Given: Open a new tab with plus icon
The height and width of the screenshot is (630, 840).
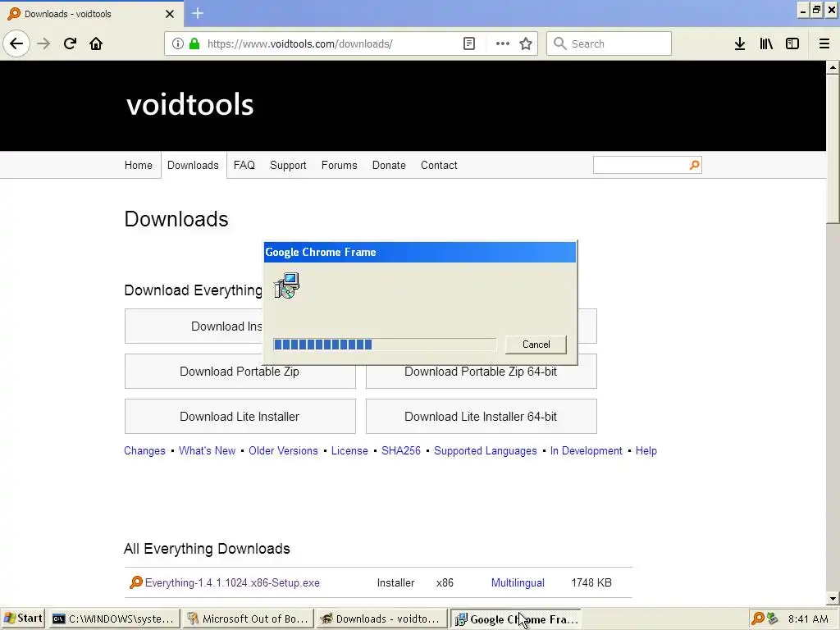Looking at the screenshot, I should point(197,13).
